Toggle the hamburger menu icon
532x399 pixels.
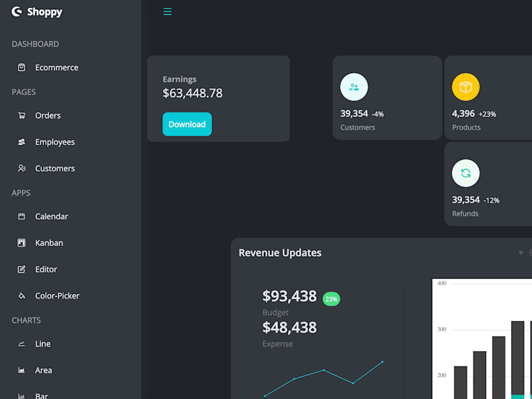[x=168, y=11]
